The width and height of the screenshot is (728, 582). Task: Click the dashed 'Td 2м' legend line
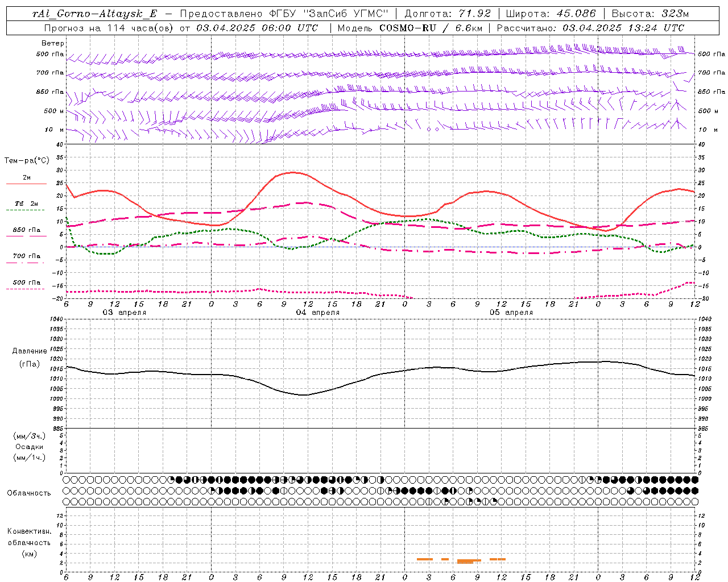[x=25, y=210]
